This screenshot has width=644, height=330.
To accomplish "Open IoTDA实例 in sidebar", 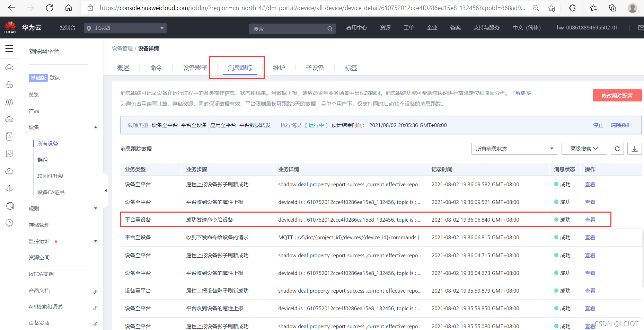I will (x=41, y=274).
